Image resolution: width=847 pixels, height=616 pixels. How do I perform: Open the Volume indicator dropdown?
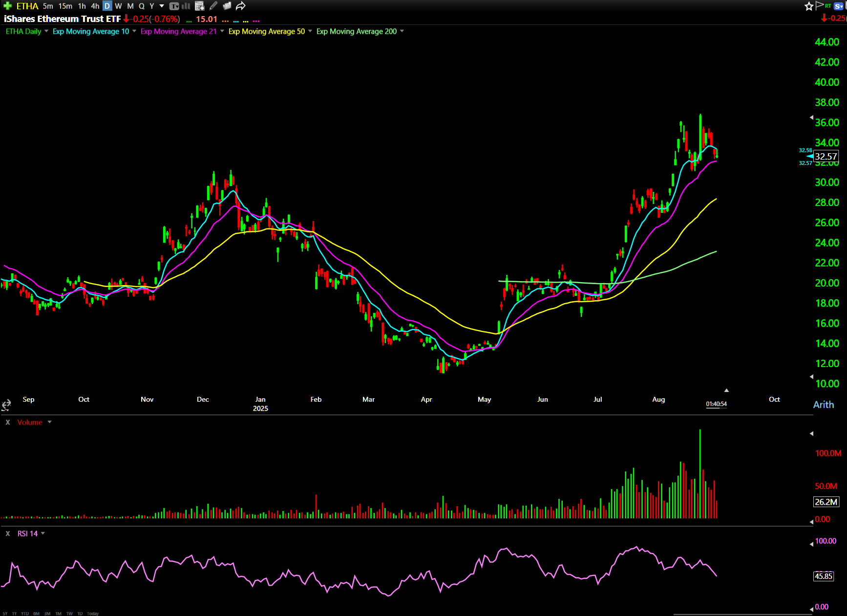(50, 422)
